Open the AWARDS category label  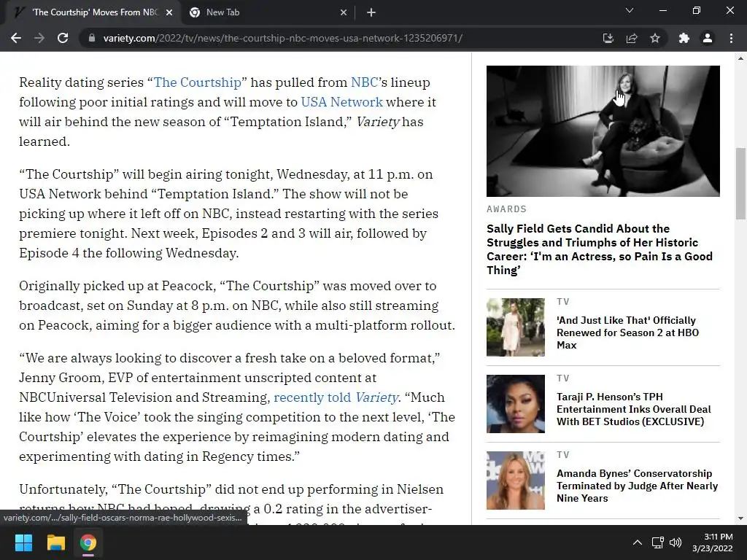click(506, 209)
